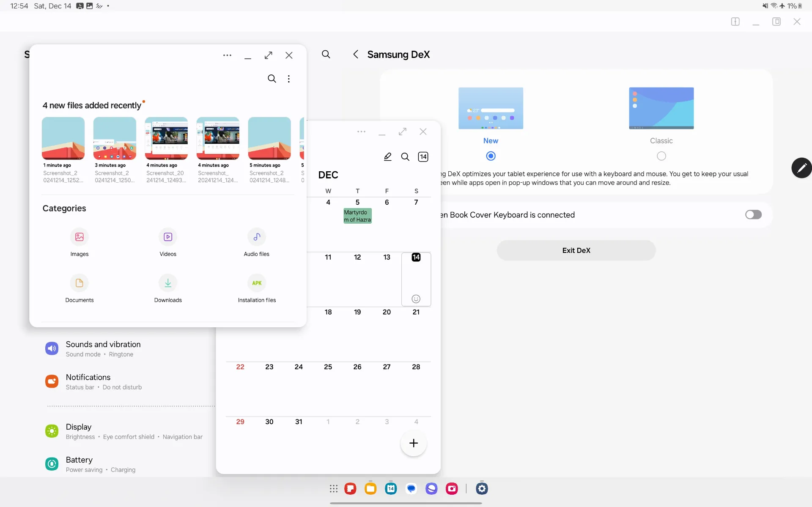This screenshot has width=812, height=507.
Task: Open My Files vertical three-dot menu
Action: [x=289, y=79]
